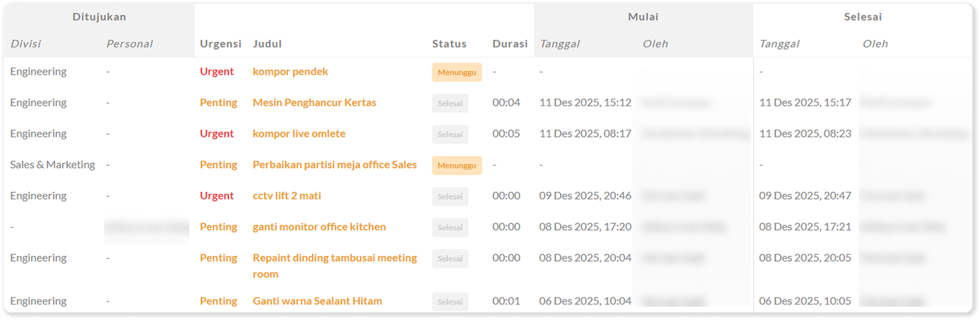Click Menunggu badge for Perbaikan partisi row
The width and height of the screenshot is (980, 320).
click(x=457, y=166)
